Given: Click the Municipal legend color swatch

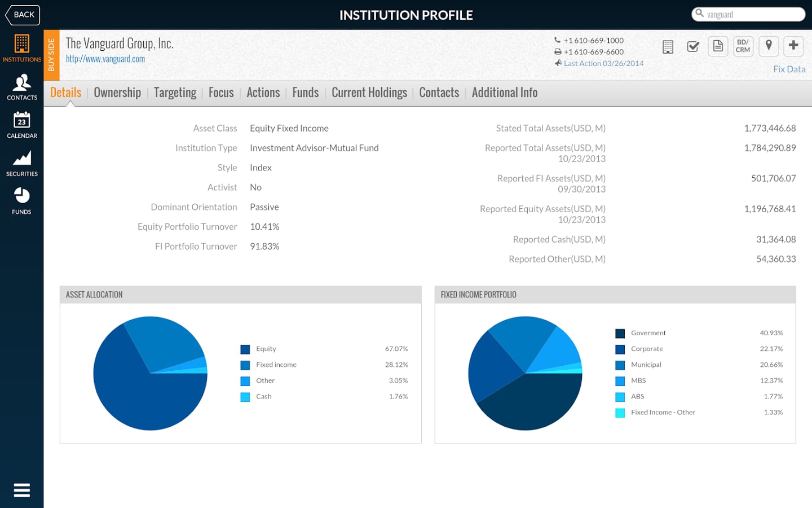Looking at the screenshot, I should pos(620,365).
